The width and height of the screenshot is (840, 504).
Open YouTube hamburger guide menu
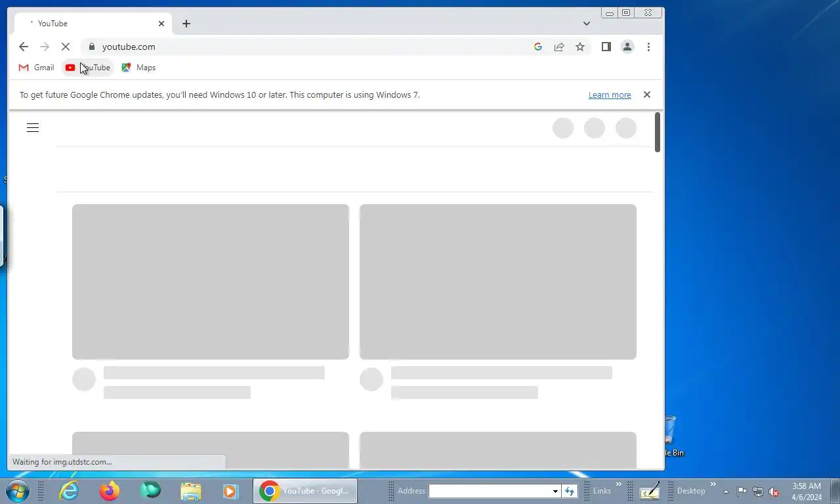coord(33,128)
